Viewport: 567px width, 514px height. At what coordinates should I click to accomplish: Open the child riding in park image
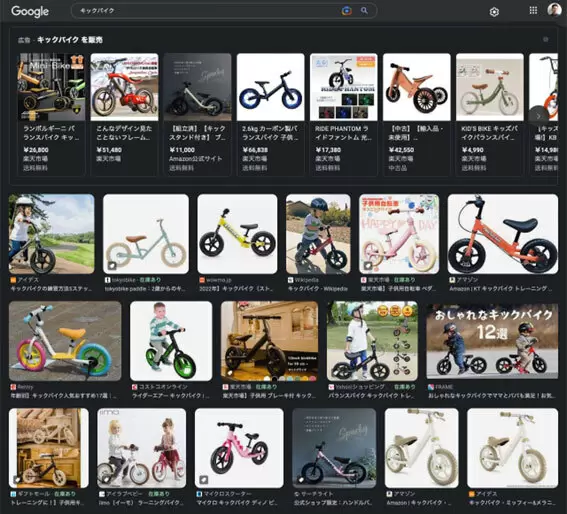click(52, 234)
